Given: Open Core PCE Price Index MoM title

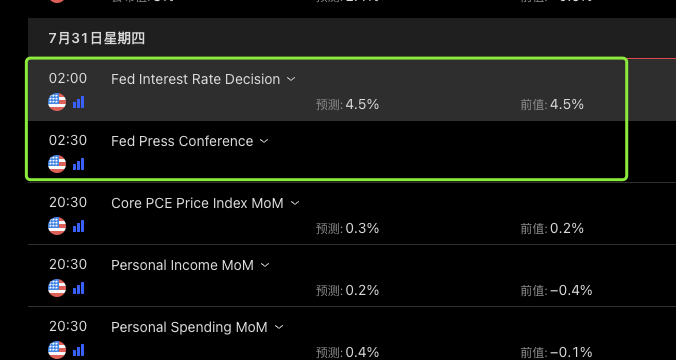Looking at the screenshot, I should coord(197,203).
